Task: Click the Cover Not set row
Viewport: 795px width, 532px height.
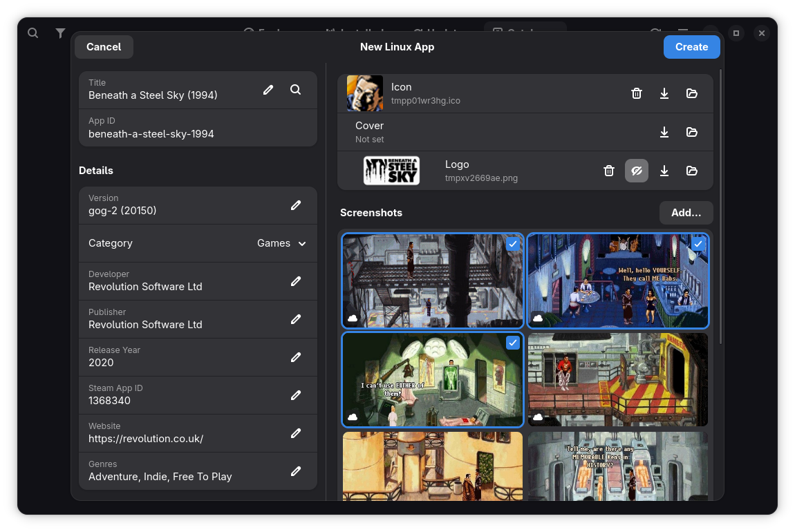Action: coord(525,132)
